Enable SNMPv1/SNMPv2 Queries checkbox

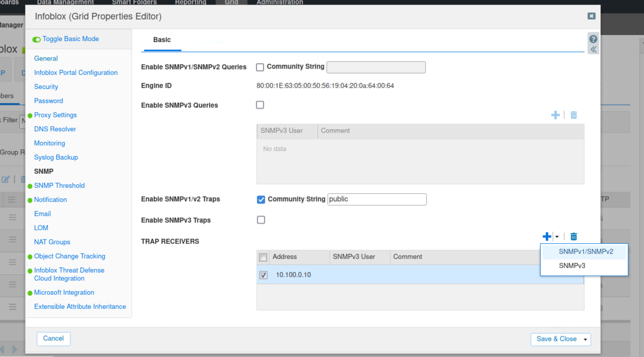pyautogui.click(x=260, y=67)
